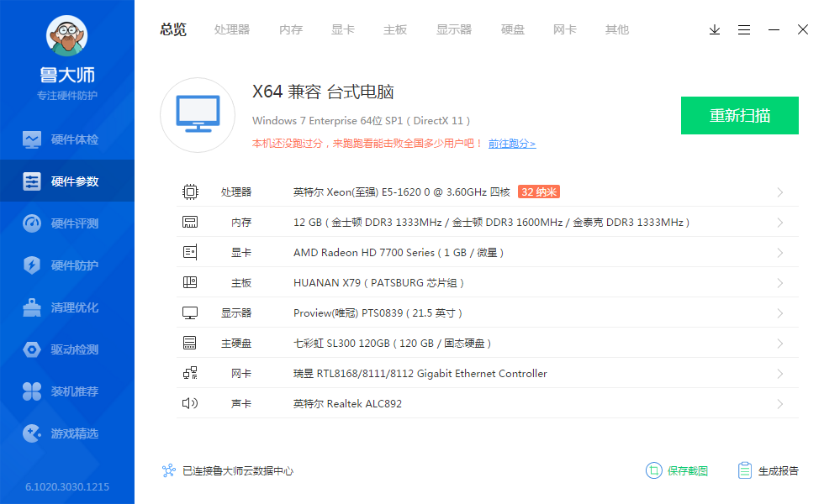The image size is (824, 504).
Task: Click the 声卡 speaker icon
Action: [190, 403]
